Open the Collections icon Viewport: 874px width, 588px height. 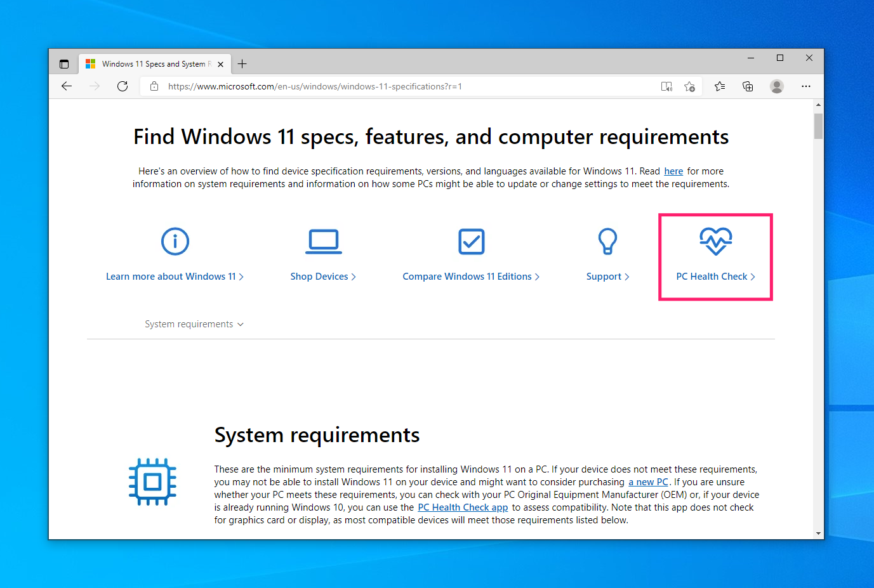coord(748,86)
